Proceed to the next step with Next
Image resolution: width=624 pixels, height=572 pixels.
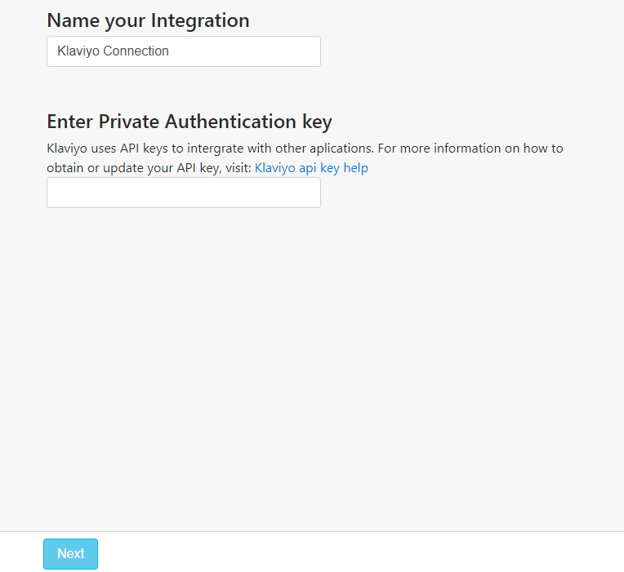click(x=70, y=554)
